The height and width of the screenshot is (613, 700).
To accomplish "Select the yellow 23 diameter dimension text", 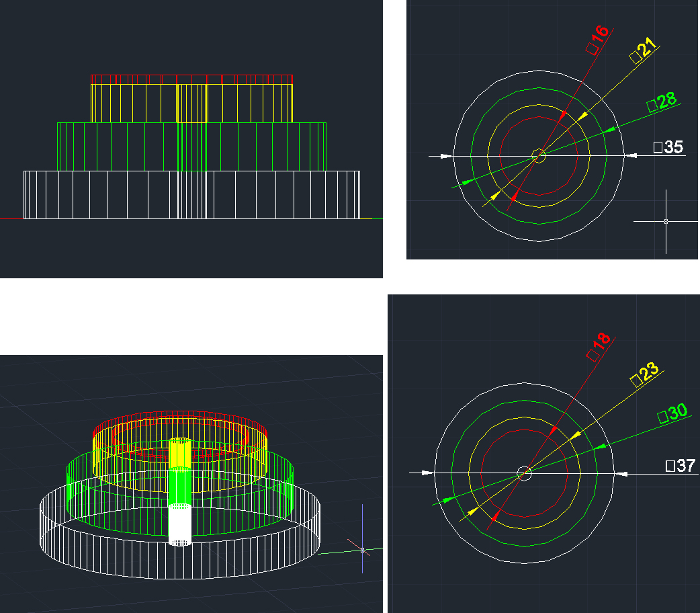I will click(645, 374).
